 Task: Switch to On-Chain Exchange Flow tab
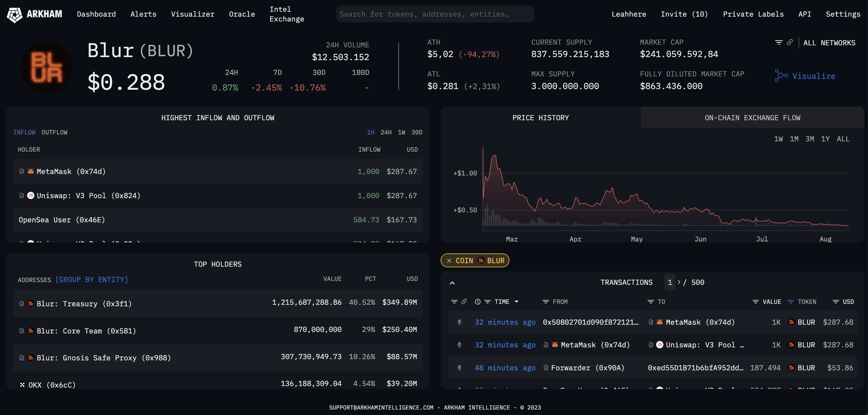[x=752, y=118]
